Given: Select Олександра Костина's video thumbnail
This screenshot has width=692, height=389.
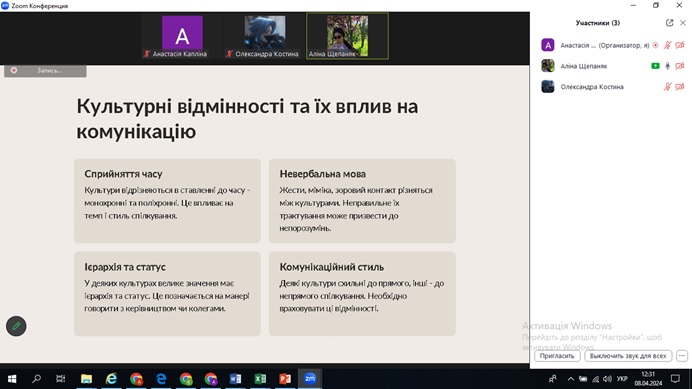Looking at the screenshot, I should tap(265, 36).
